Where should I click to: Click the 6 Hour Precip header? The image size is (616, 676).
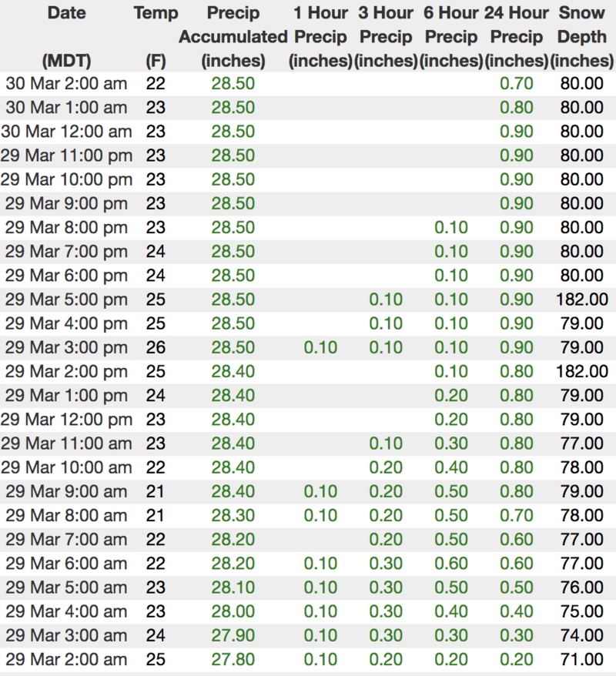click(451, 36)
